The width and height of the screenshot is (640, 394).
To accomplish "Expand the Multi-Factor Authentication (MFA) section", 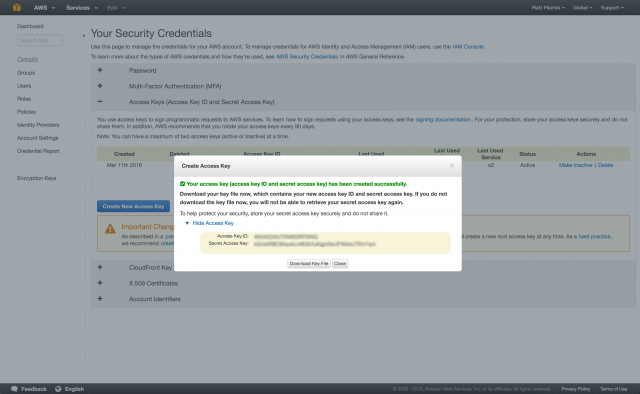I will click(100, 86).
